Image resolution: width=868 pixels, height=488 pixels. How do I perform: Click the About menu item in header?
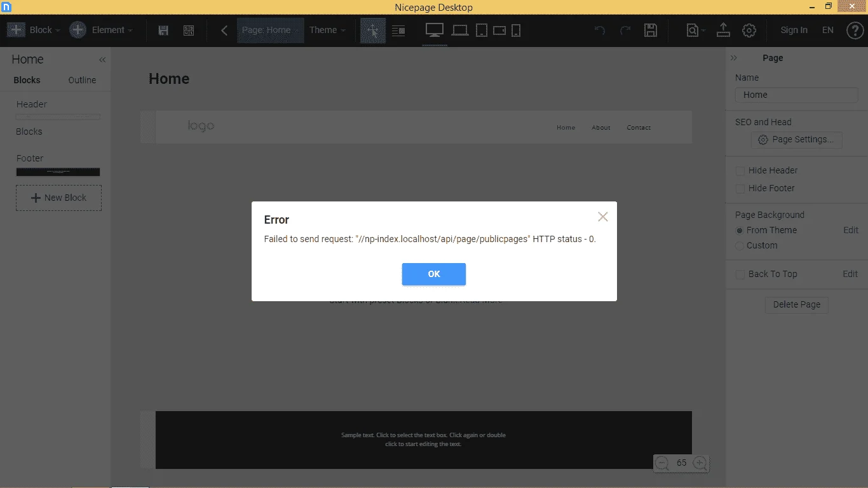[x=601, y=128]
